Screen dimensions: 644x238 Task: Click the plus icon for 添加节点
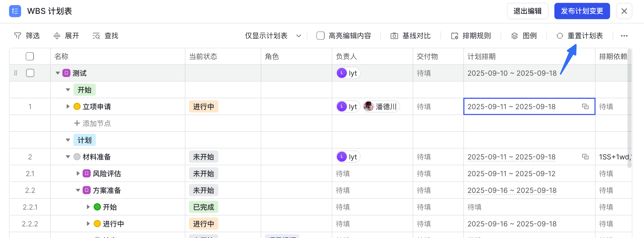tap(77, 123)
